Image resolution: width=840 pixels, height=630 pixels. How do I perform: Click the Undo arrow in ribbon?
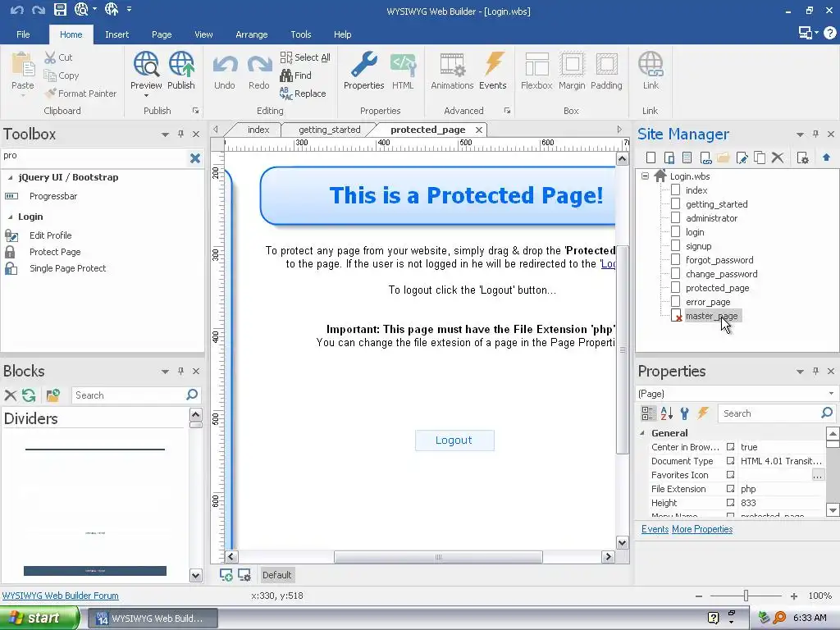click(225, 66)
